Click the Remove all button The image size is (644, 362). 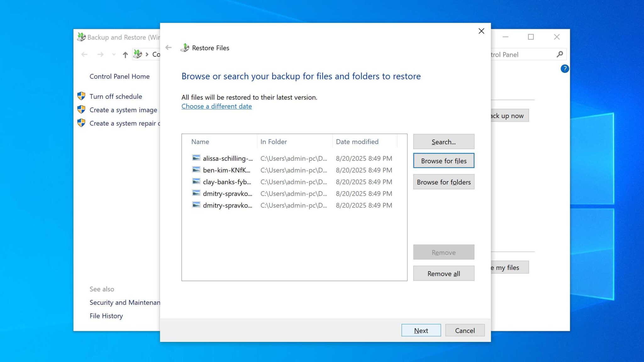(443, 273)
